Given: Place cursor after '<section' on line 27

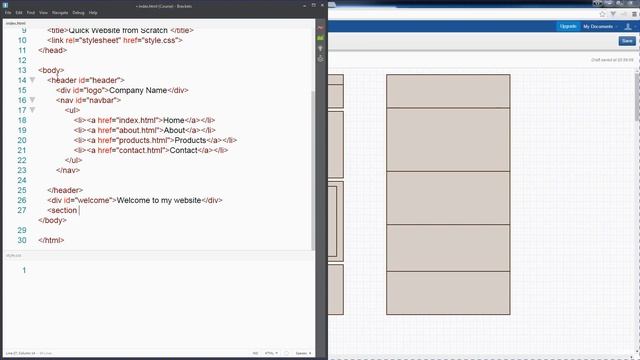Looking at the screenshot, I should 78,210.
